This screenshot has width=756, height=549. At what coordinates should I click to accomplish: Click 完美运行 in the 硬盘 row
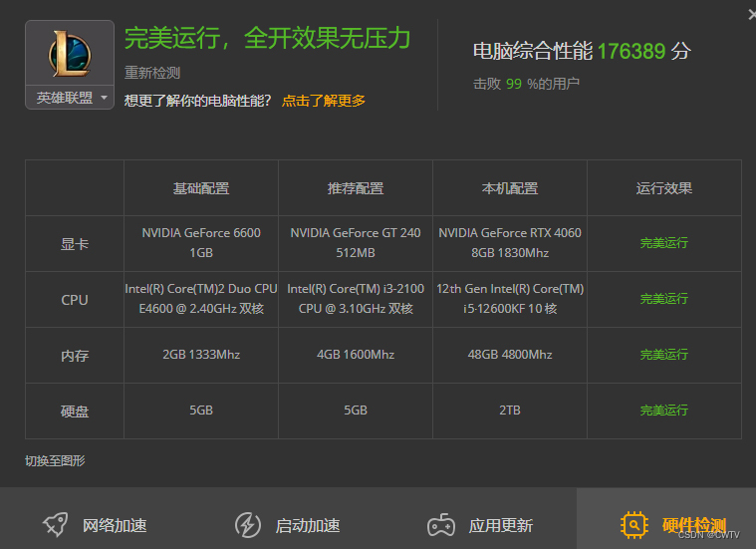664,411
